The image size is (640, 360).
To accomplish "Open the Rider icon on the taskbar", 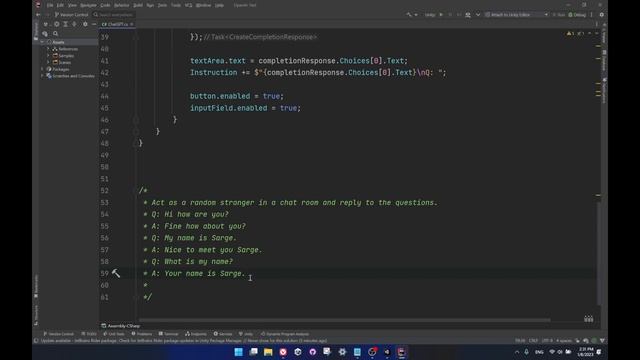I will 401,352.
